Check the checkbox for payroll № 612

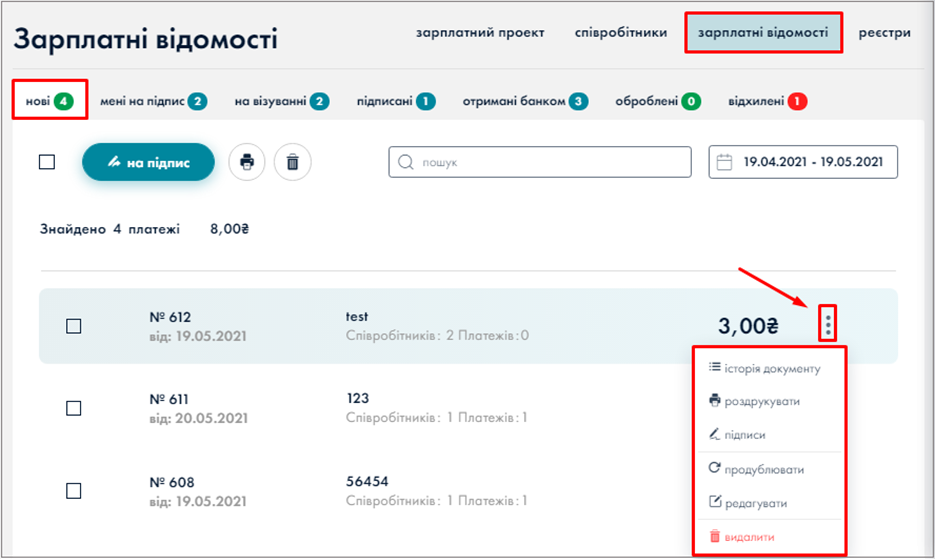click(73, 326)
